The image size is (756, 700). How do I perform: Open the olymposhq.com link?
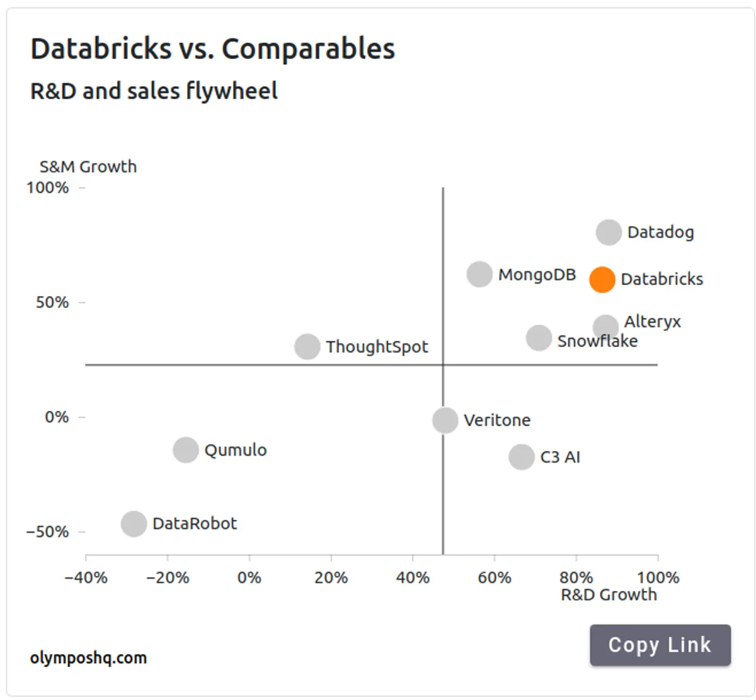[88, 658]
